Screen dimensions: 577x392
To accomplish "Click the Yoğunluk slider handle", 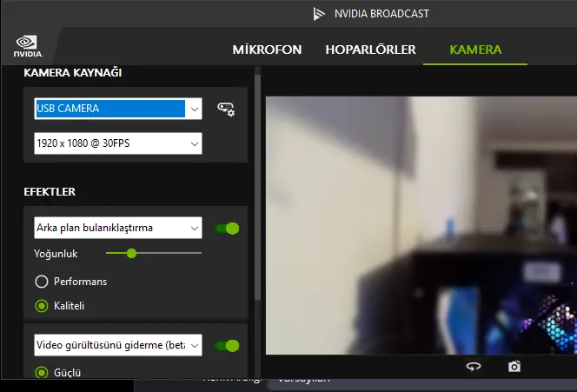I will pos(131,253).
